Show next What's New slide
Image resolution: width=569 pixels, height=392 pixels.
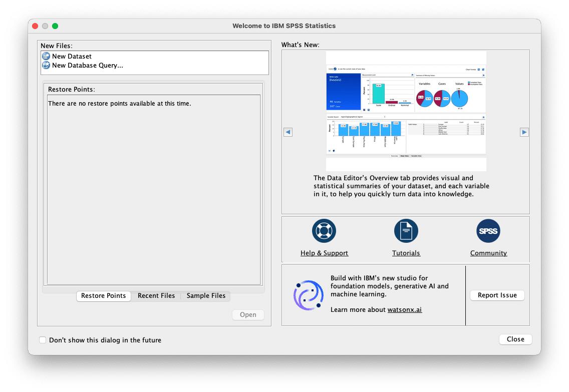[524, 132]
